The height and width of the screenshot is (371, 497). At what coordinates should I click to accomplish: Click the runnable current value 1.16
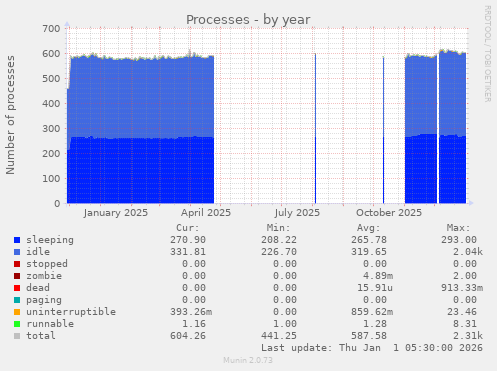194,324
